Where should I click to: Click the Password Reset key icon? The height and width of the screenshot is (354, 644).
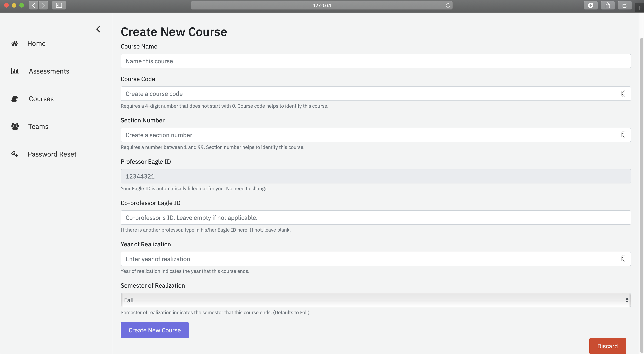[x=14, y=154]
